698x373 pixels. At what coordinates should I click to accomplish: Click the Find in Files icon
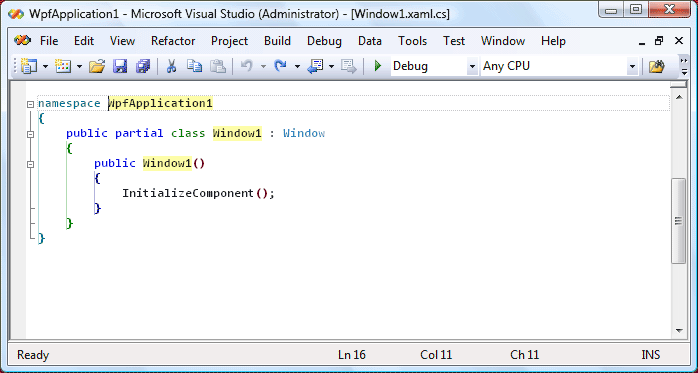click(x=657, y=67)
